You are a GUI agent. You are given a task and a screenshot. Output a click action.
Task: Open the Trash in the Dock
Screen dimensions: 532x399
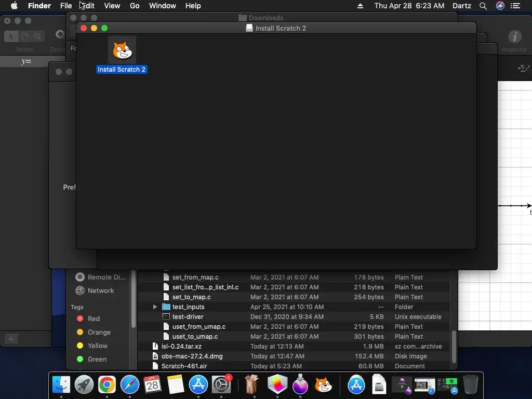pyautogui.click(x=471, y=384)
